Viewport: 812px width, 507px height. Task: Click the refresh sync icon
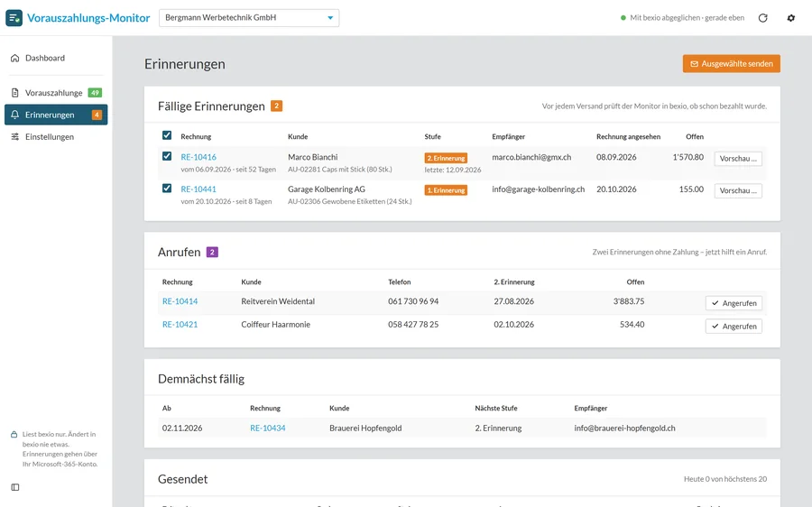(762, 18)
